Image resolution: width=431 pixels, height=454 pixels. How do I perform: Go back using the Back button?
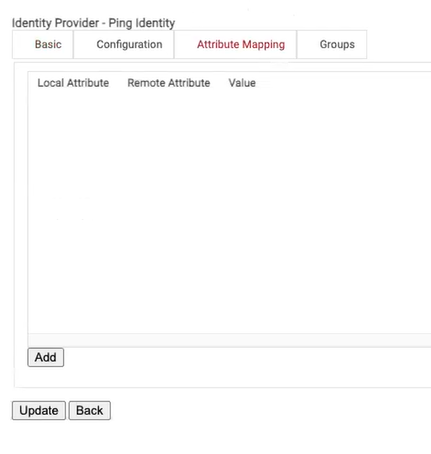click(x=90, y=410)
